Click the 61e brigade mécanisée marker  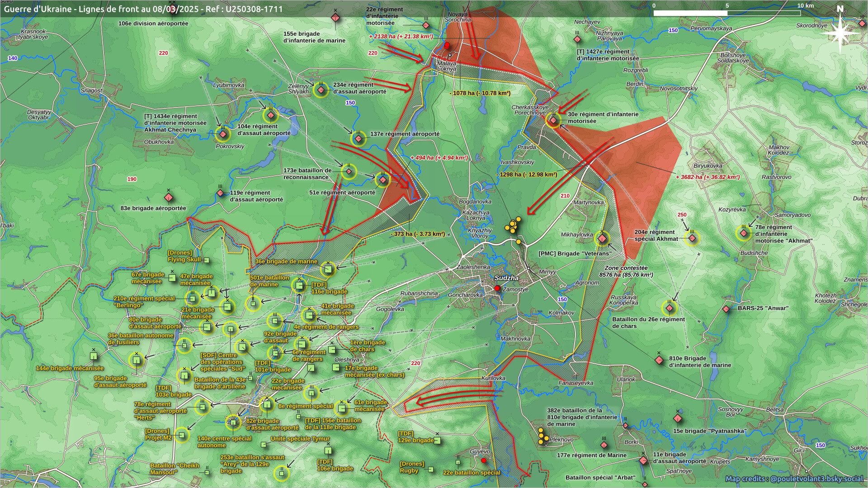click(x=342, y=408)
